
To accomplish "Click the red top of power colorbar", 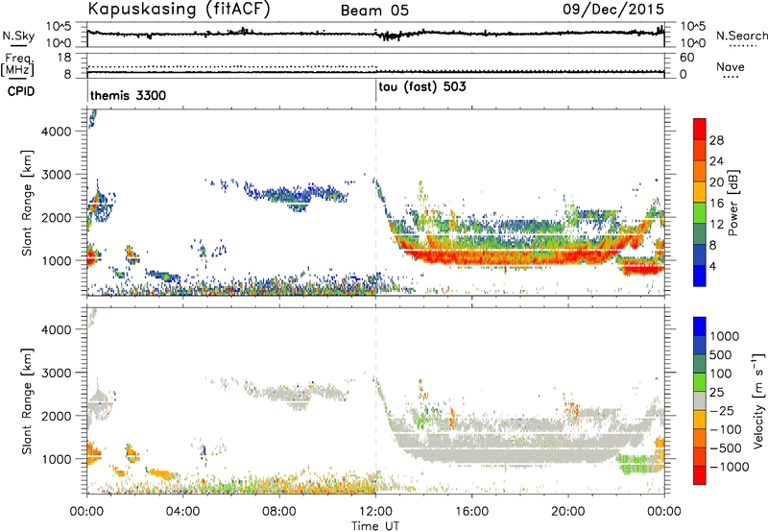I will point(700,129).
